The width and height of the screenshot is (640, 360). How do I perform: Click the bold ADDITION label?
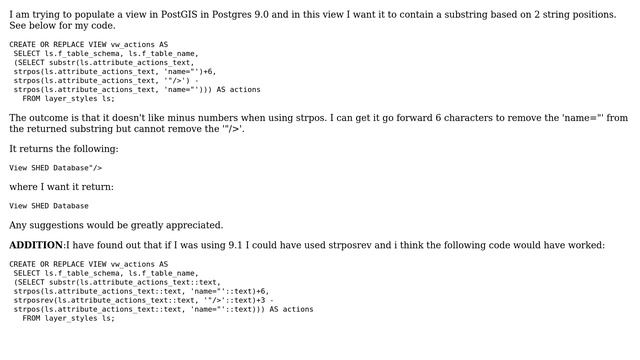37,245
